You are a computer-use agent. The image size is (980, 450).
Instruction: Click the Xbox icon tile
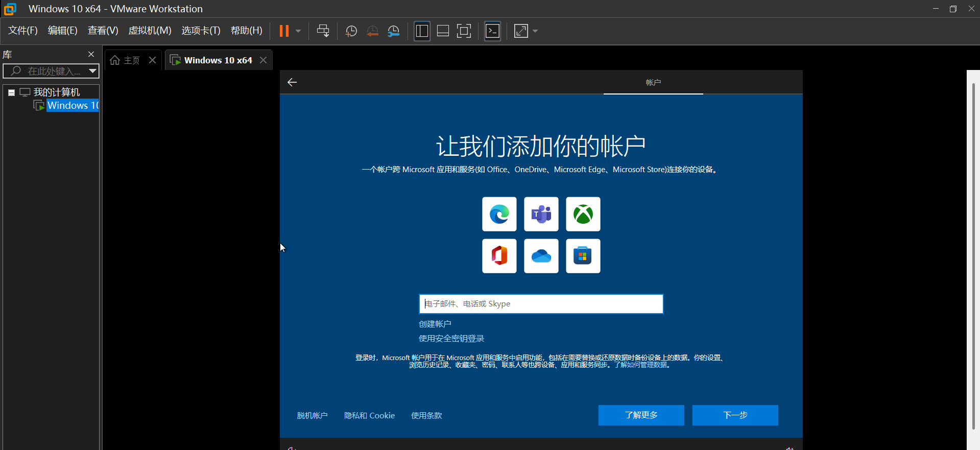tap(583, 214)
